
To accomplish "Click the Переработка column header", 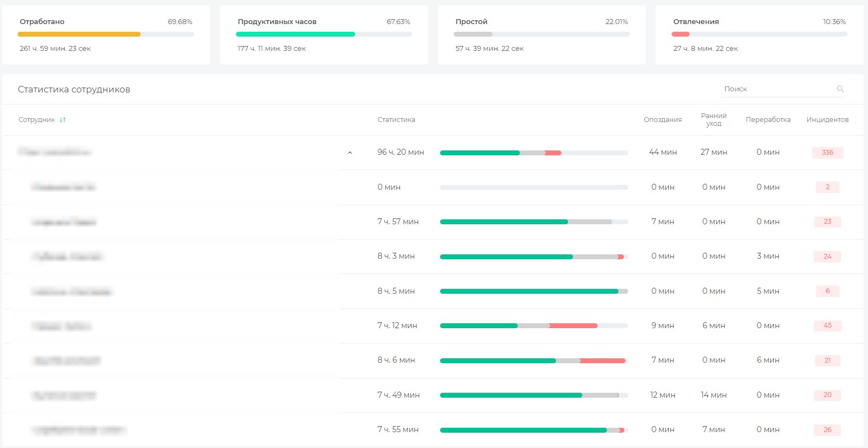I will (x=768, y=120).
